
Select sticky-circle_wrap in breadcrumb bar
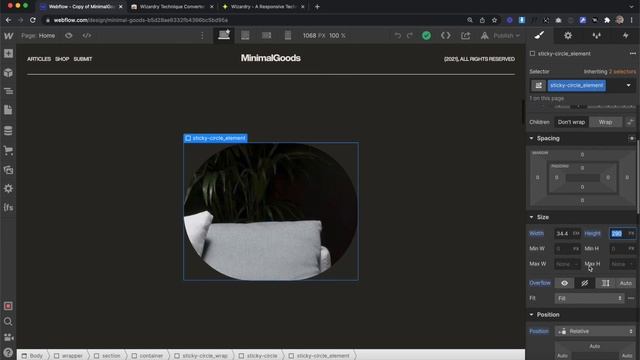pyautogui.click(x=201, y=356)
